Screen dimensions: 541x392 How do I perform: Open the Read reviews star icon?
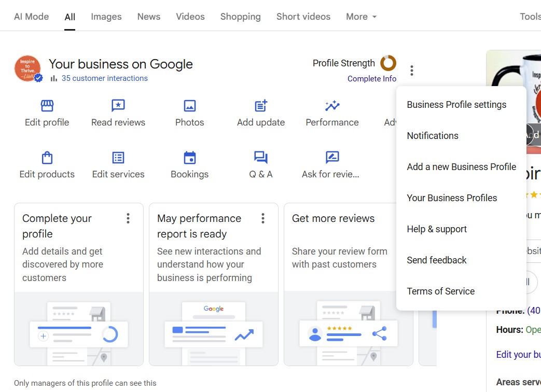click(118, 105)
